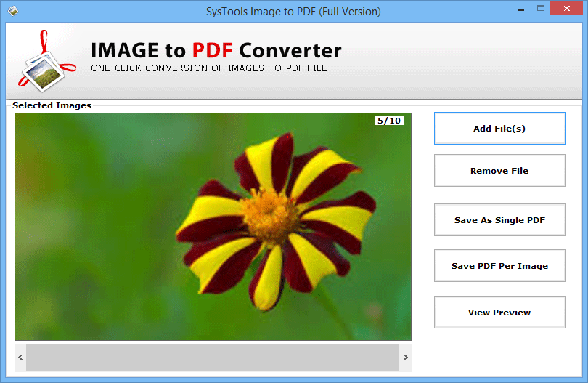Click the SysTools app icon in title bar
Screen dimensions: 588x383
tap(13, 11)
